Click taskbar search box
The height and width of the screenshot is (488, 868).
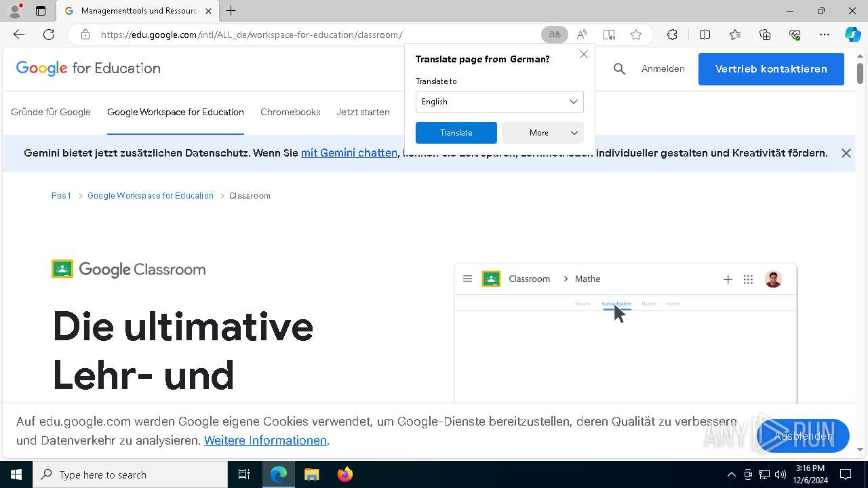(130, 474)
